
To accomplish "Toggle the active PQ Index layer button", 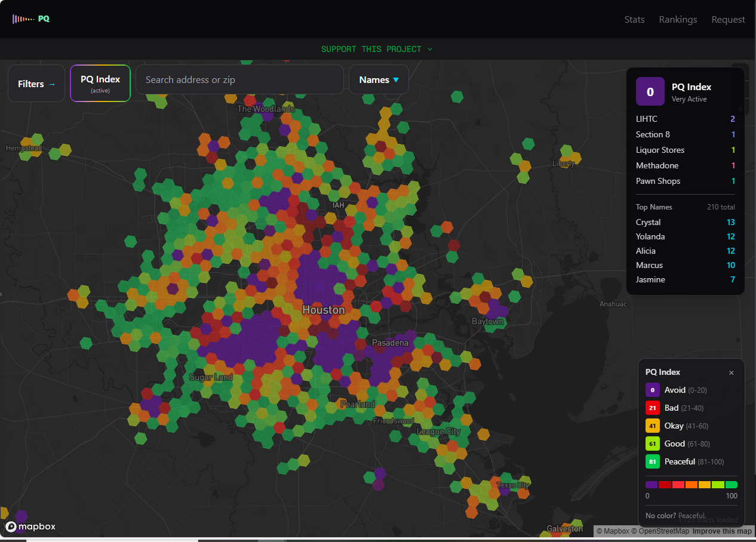I will point(100,84).
